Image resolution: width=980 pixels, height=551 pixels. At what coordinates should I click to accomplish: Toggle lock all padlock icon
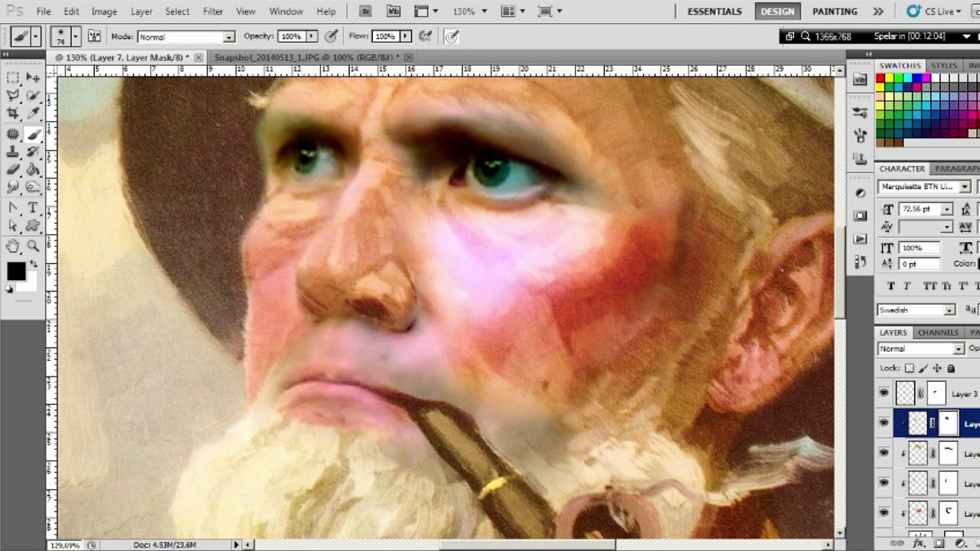(951, 368)
